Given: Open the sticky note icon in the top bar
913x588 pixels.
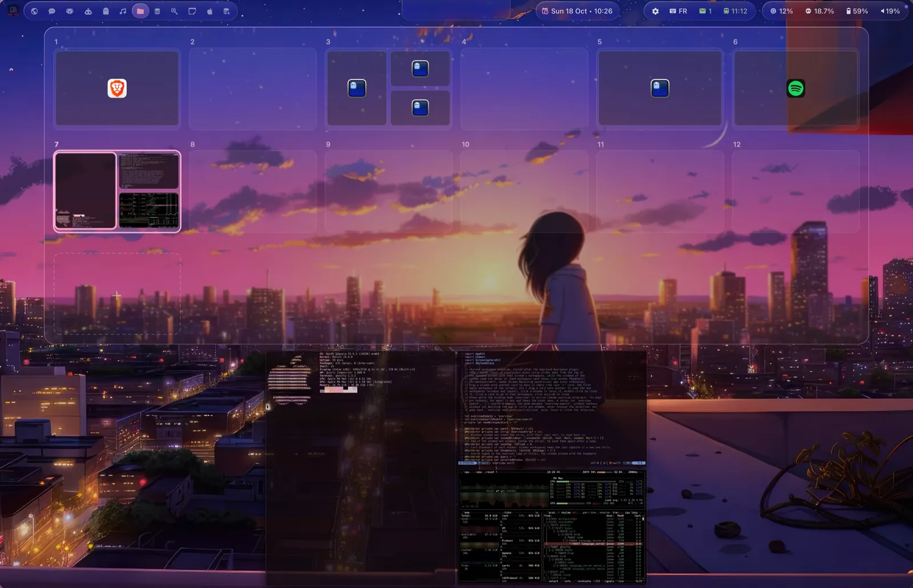Looking at the screenshot, I should 192,11.
